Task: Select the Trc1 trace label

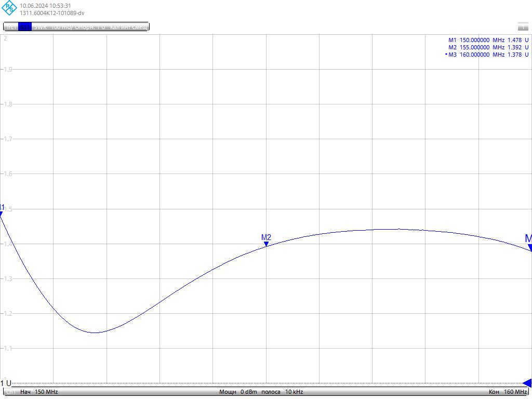Action: (11, 27)
